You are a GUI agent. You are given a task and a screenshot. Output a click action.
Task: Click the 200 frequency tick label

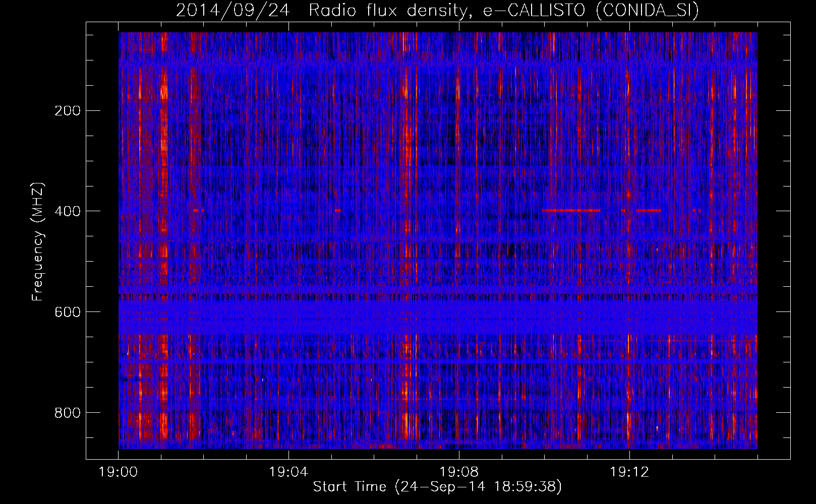tap(68, 111)
